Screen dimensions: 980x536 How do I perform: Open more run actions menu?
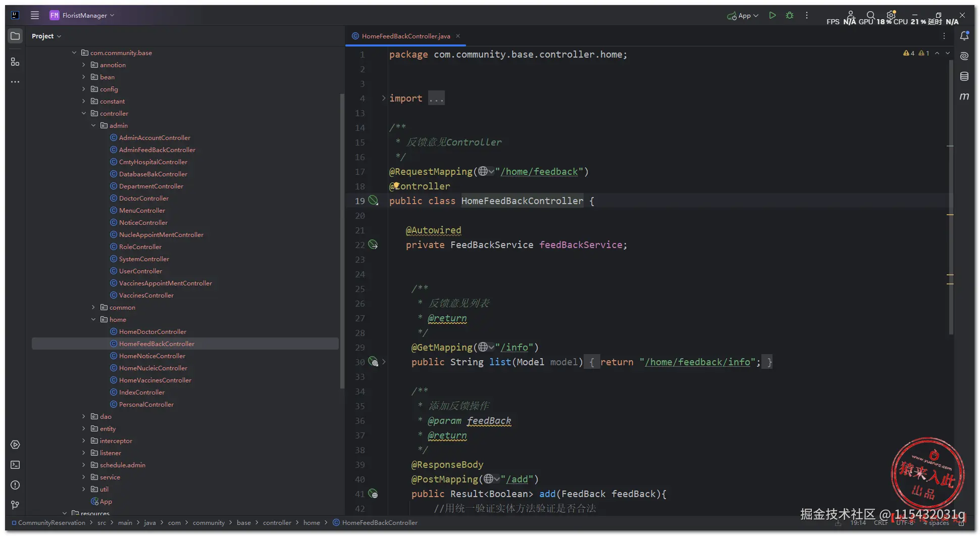[807, 15]
